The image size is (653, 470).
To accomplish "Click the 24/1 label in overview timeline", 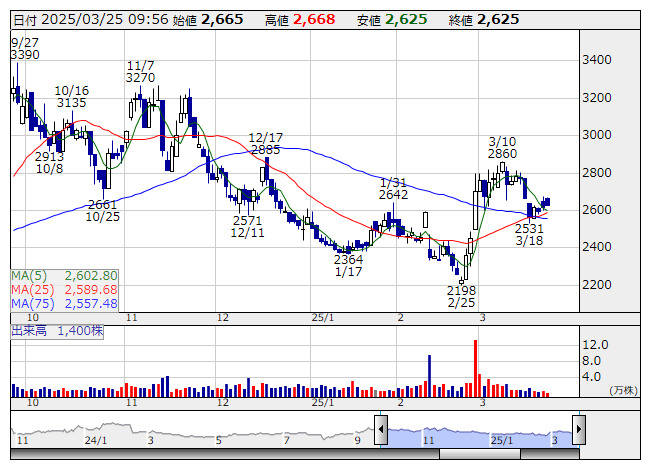I will 96,440.
